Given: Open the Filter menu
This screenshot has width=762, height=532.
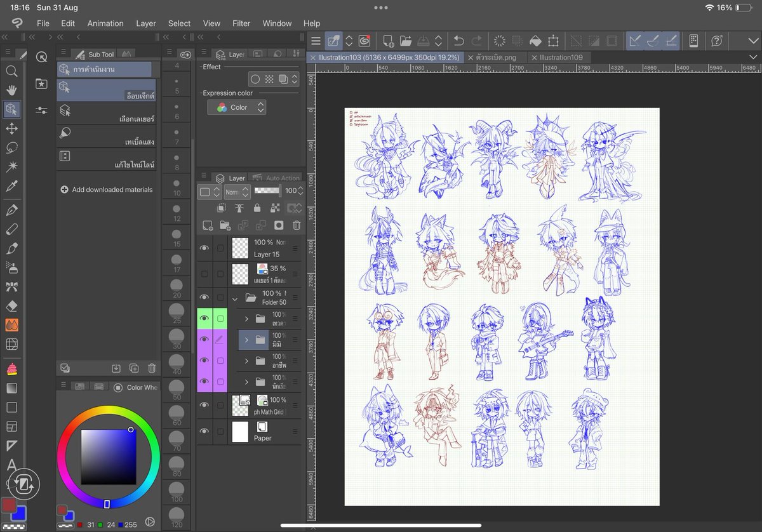Looking at the screenshot, I should pyautogui.click(x=241, y=23).
